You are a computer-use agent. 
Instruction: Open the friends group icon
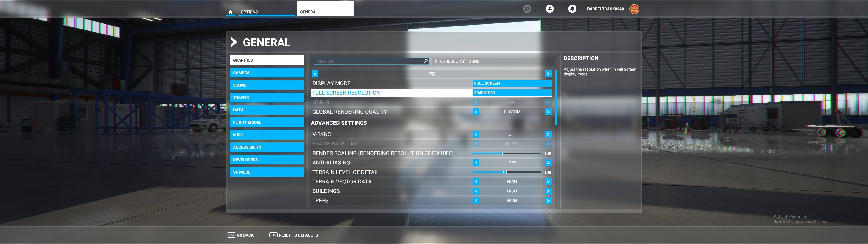coord(527,9)
